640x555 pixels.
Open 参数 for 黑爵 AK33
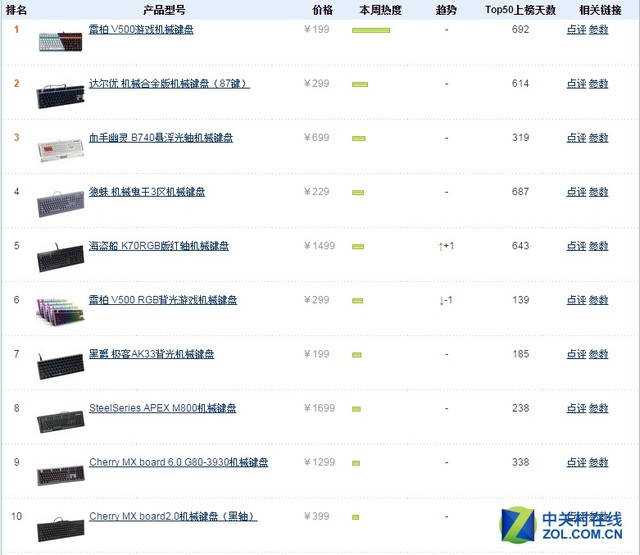click(x=598, y=354)
